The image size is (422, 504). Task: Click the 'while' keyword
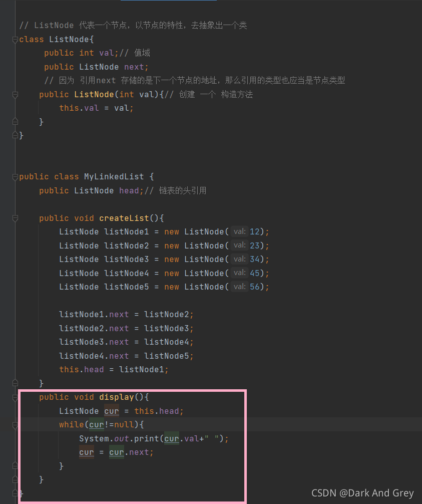pos(72,425)
